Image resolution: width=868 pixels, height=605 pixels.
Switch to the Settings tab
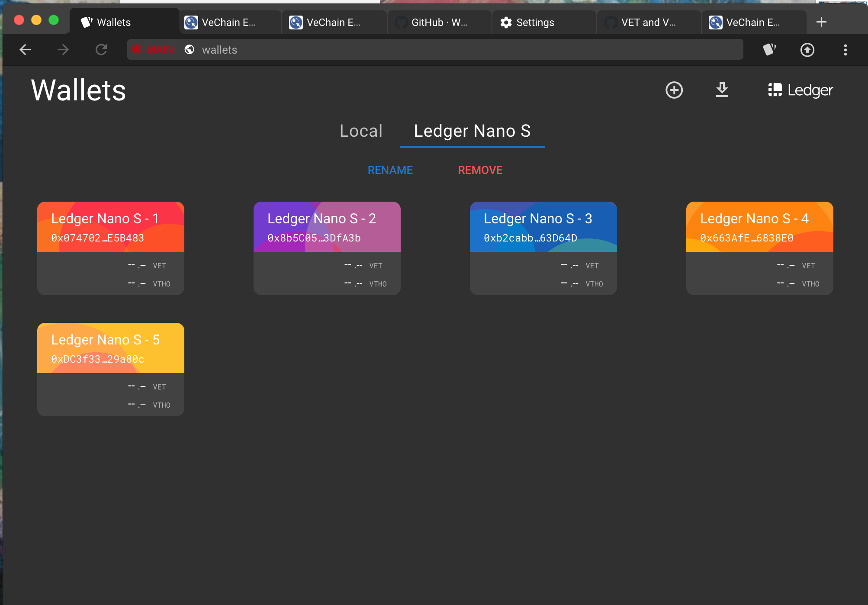tap(535, 22)
